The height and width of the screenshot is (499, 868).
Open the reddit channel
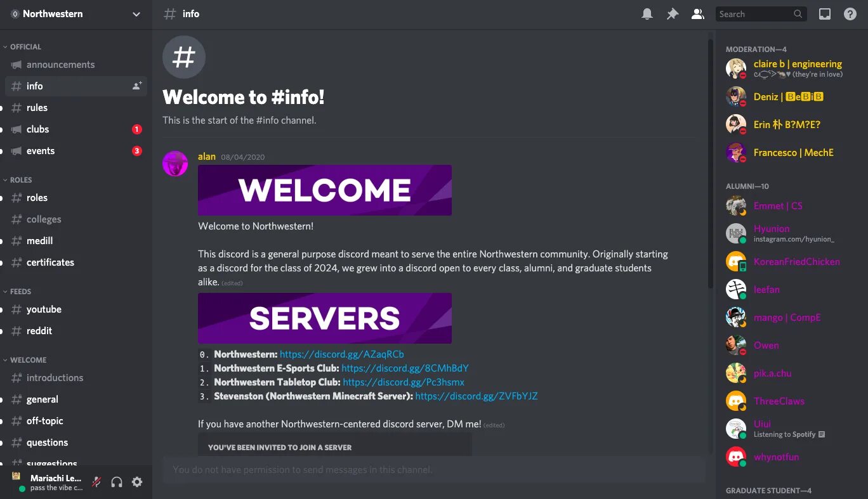(x=76, y=331)
